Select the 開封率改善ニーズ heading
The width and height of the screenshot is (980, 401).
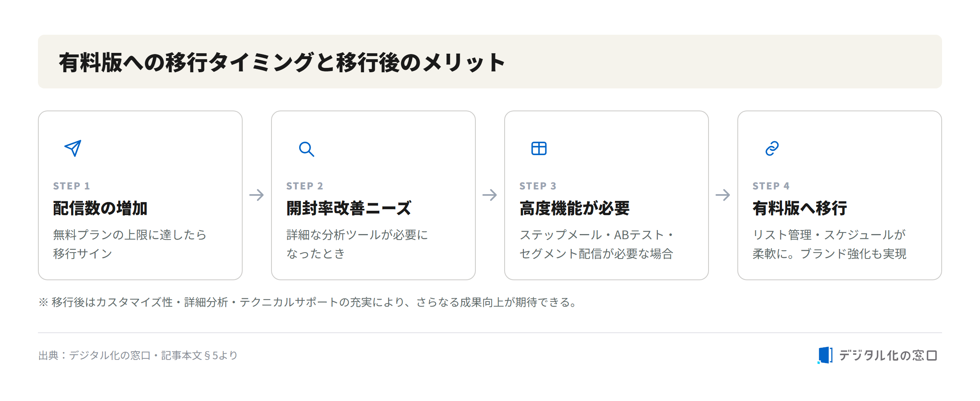349,208
